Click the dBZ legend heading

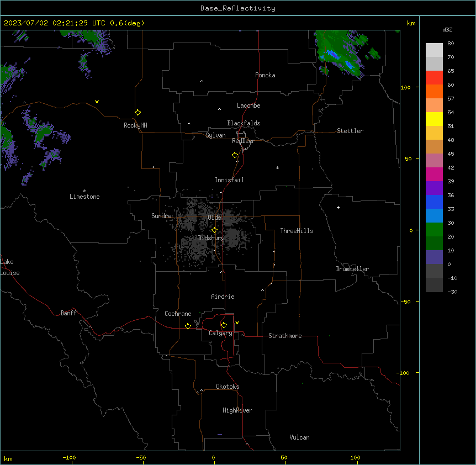[x=447, y=30]
